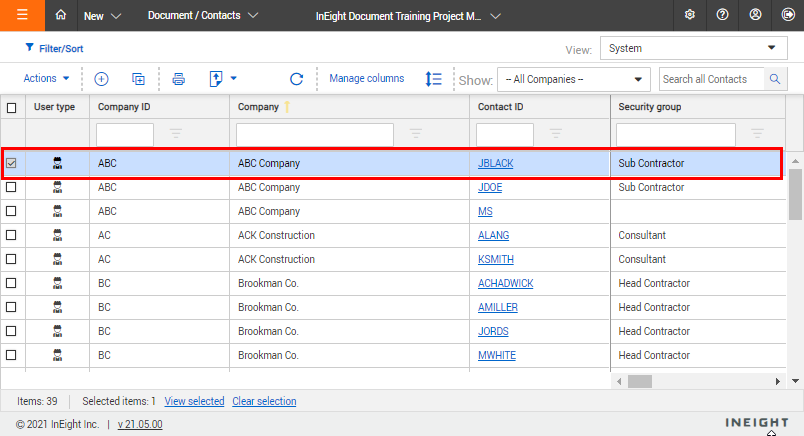
Task: Click the user type icon in JBLACK row
Action: pyautogui.click(x=57, y=163)
